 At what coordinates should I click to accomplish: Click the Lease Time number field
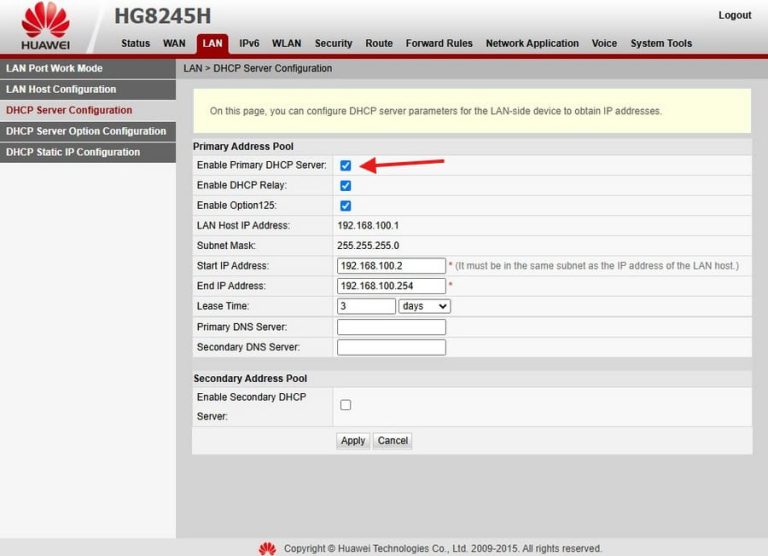[x=366, y=307]
